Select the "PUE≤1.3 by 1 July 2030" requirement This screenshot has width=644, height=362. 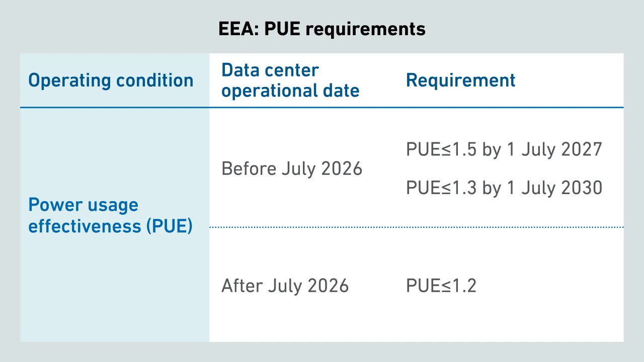(504, 188)
